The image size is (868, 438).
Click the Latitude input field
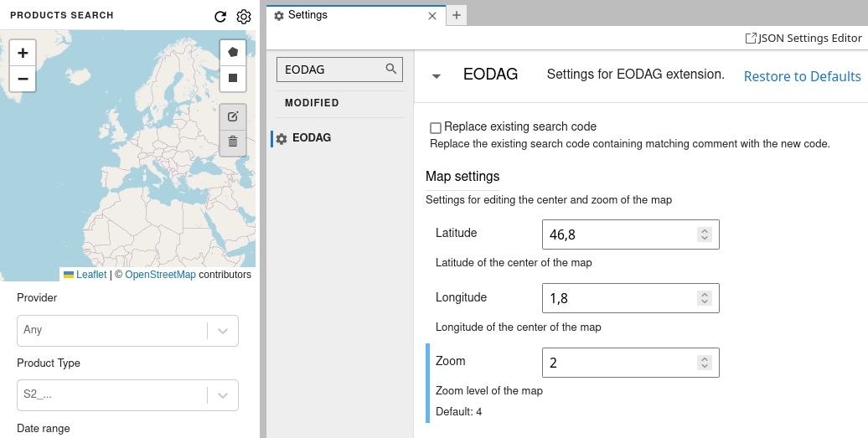[x=631, y=234]
